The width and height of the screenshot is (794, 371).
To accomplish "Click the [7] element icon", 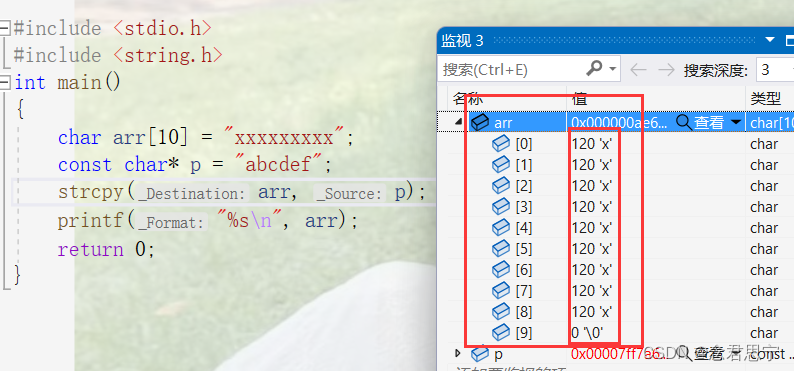I will [501, 291].
